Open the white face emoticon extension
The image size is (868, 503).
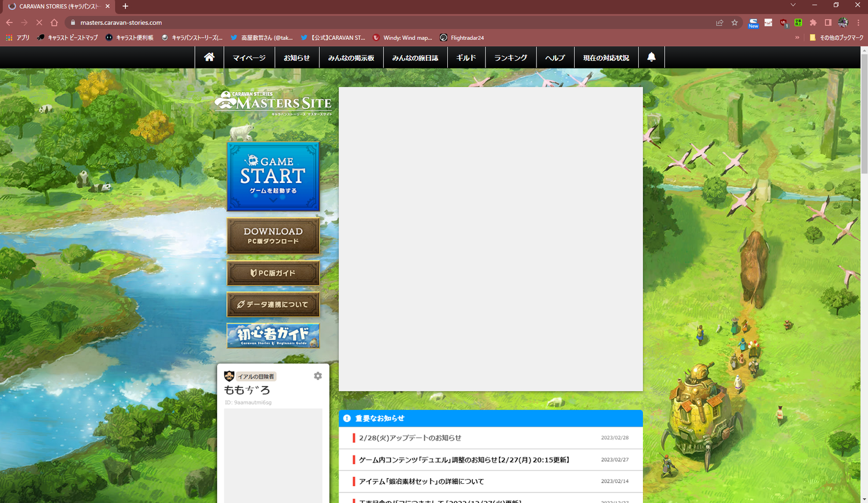point(768,23)
